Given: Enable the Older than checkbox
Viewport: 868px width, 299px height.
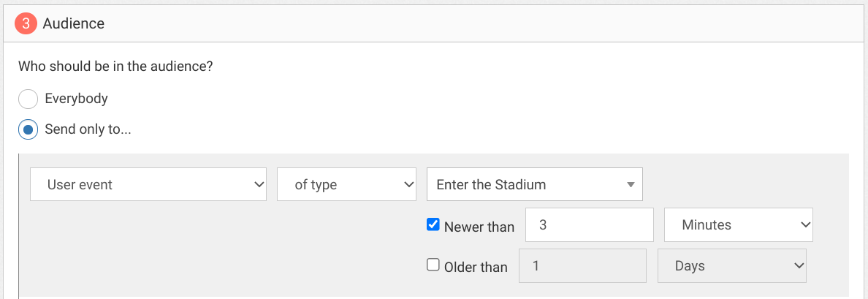Looking at the screenshot, I should (x=433, y=265).
